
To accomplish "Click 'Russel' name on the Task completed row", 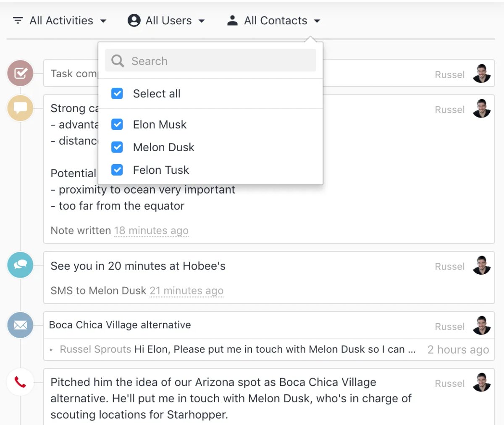I will 450,75.
